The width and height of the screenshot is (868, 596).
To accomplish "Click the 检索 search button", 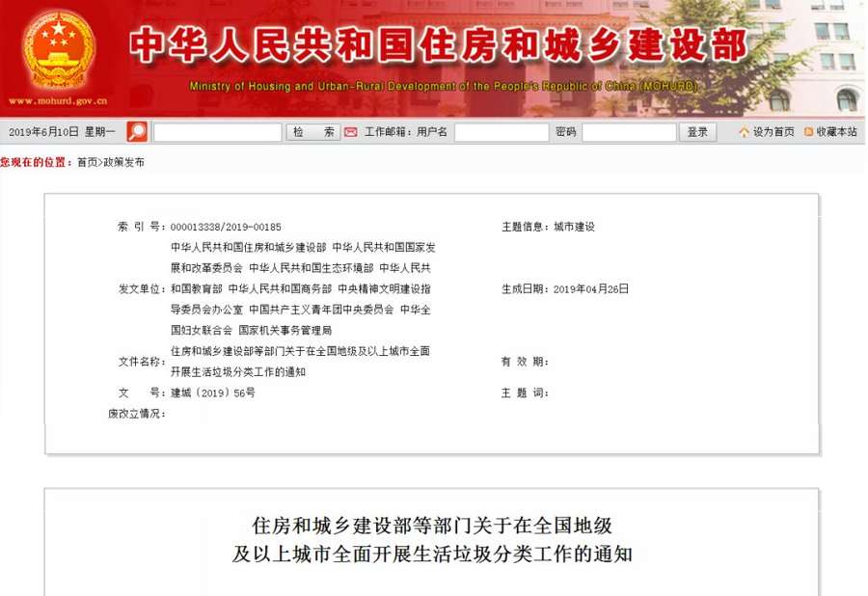I will click(x=313, y=132).
